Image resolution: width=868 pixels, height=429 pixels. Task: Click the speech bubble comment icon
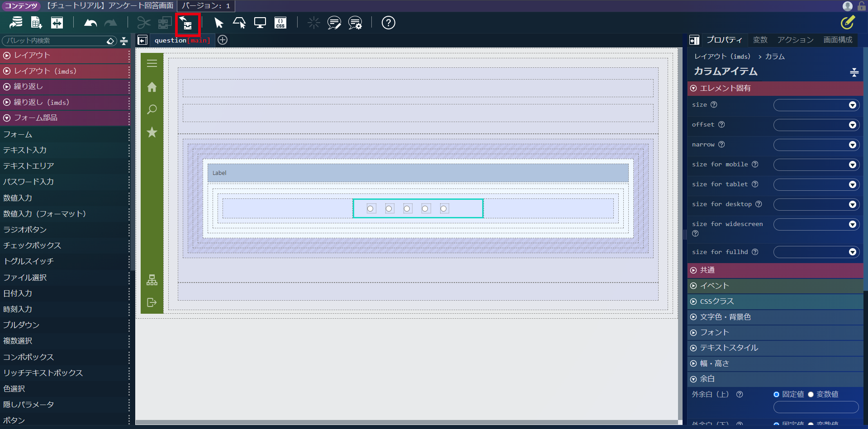pyautogui.click(x=334, y=23)
